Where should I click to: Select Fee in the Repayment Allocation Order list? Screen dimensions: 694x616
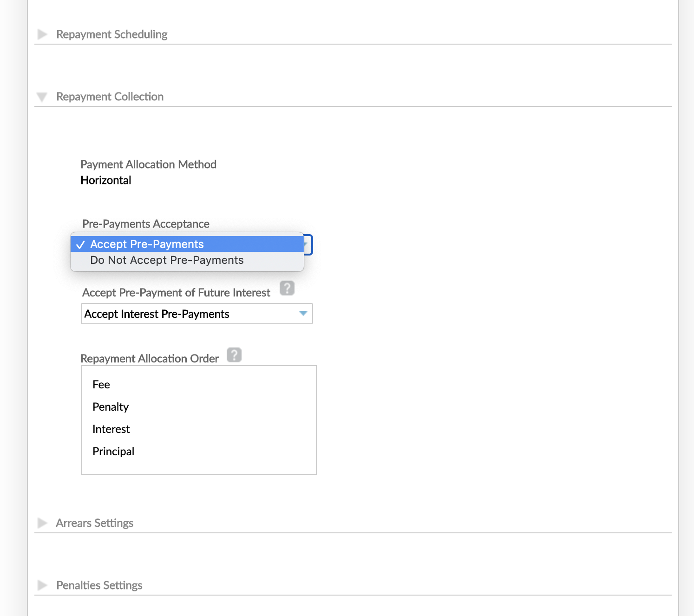(x=101, y=384)
